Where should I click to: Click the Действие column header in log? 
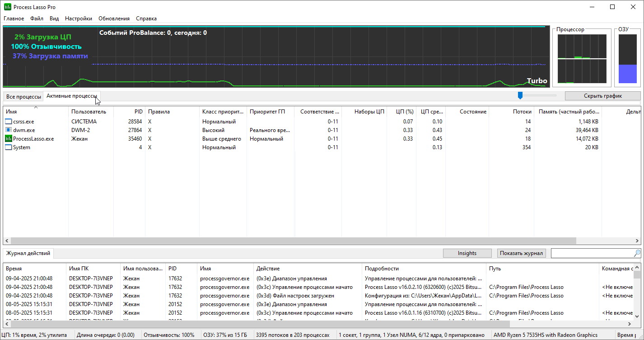point(308,269)
